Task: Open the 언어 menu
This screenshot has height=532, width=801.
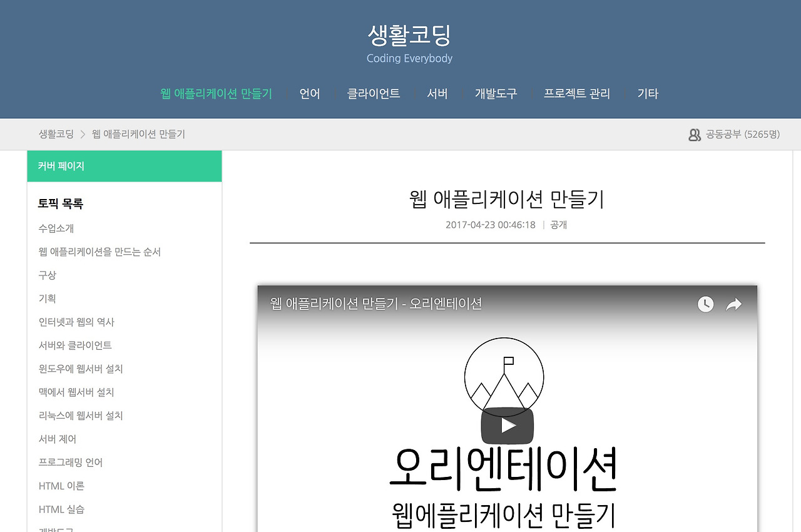Action: (310, 93)
